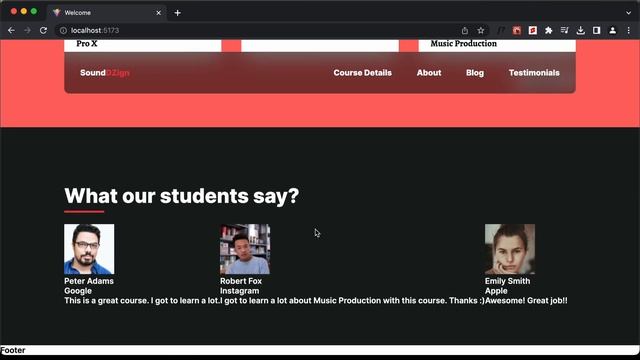
Task: Open the Testimonials nav link
Action: [x=534, y=73]
